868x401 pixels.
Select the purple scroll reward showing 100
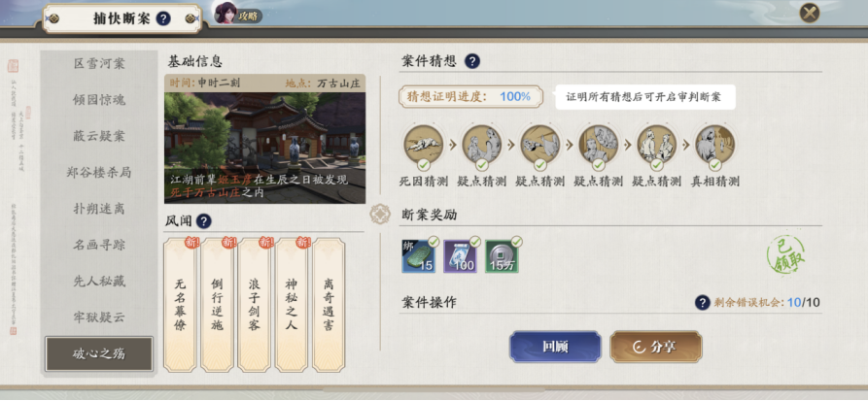coord(460,256)
